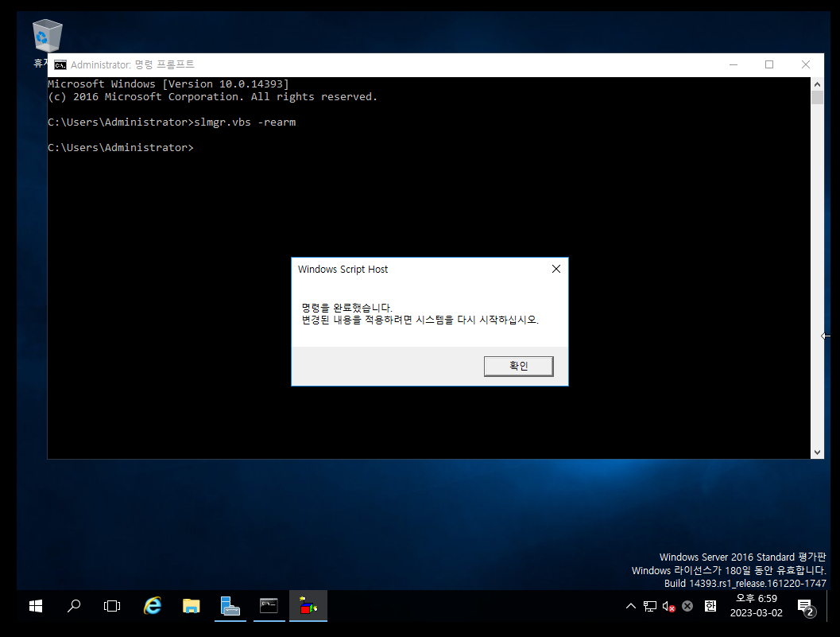This screenshot has width=840, height=637.
Task: Open the Recycle Bin on the desktop
Action: (x=47, y=37)
